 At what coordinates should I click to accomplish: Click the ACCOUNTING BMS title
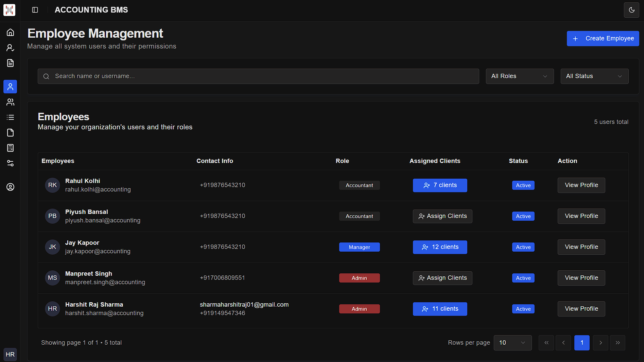pyautogui.click(x=91, y=10)
